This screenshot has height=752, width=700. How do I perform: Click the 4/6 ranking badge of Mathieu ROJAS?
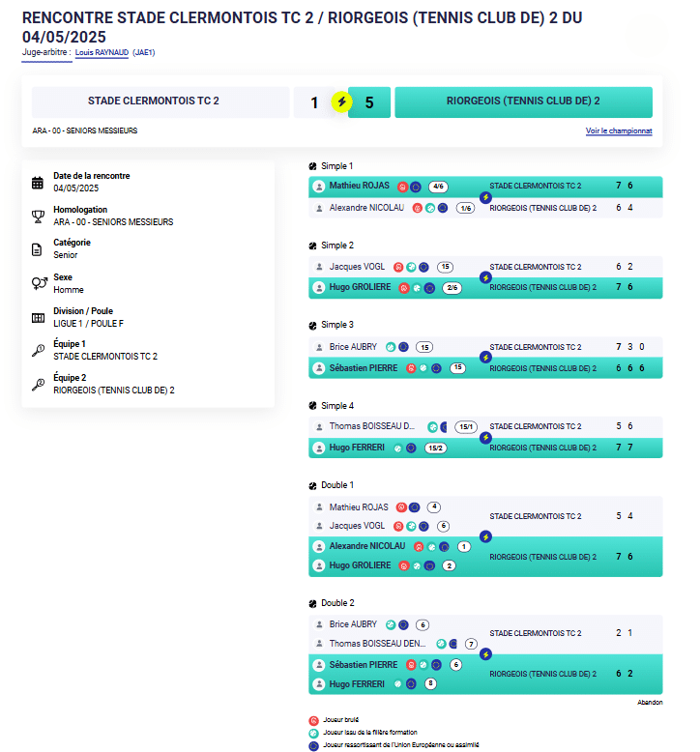tap(438, 187)
